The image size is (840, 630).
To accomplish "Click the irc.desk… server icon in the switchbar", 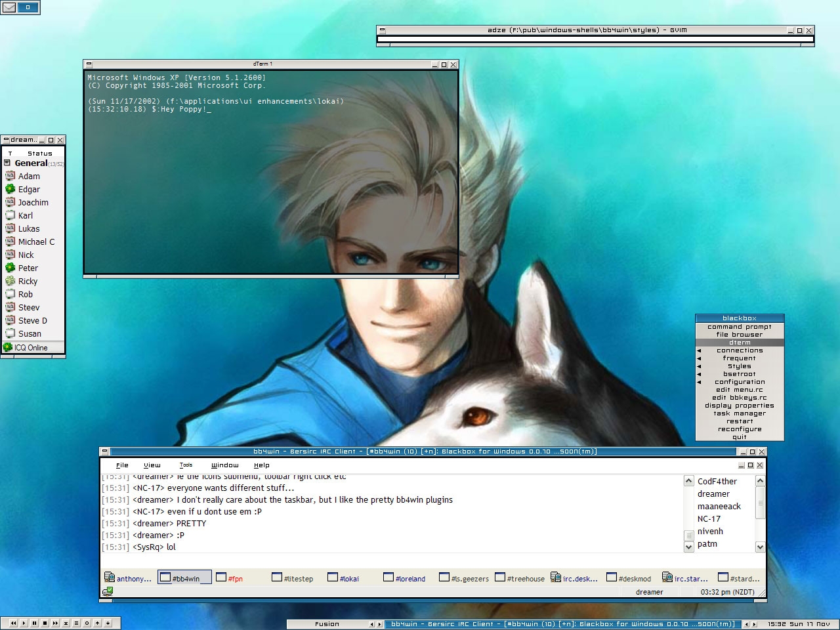I will tap(556, 577).
